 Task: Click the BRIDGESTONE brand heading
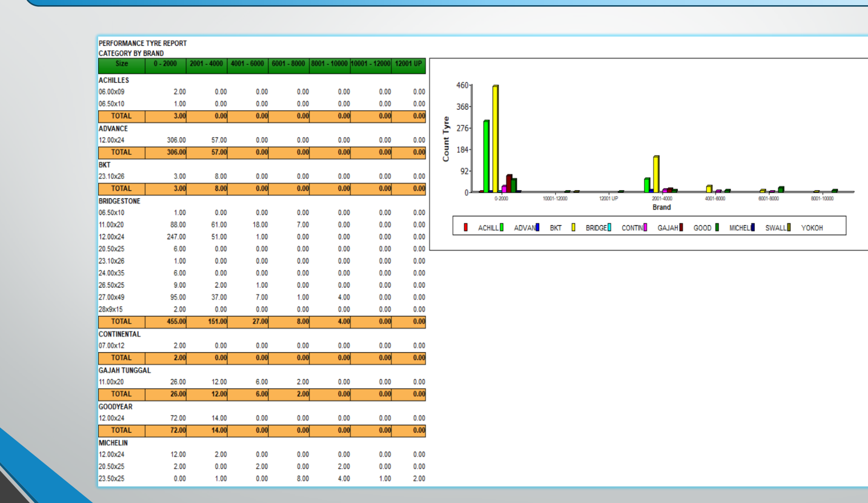pos(119,201)
